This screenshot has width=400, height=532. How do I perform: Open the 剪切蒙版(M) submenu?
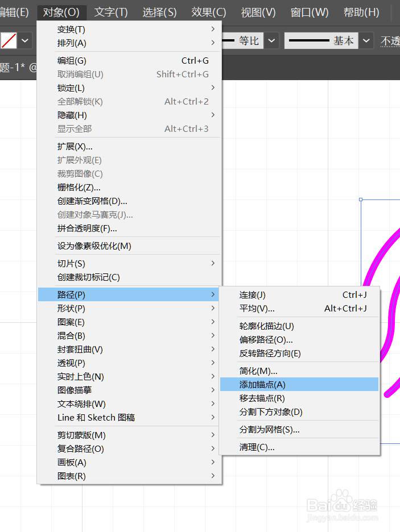click(129, 435)
